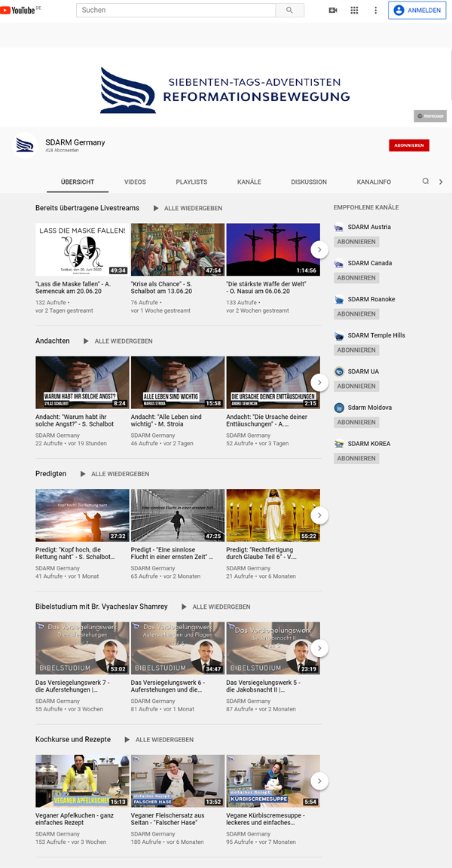This screenshot has height=868, width=452.
Task: Open the Homepage banner link
Action: click(430, 116)
